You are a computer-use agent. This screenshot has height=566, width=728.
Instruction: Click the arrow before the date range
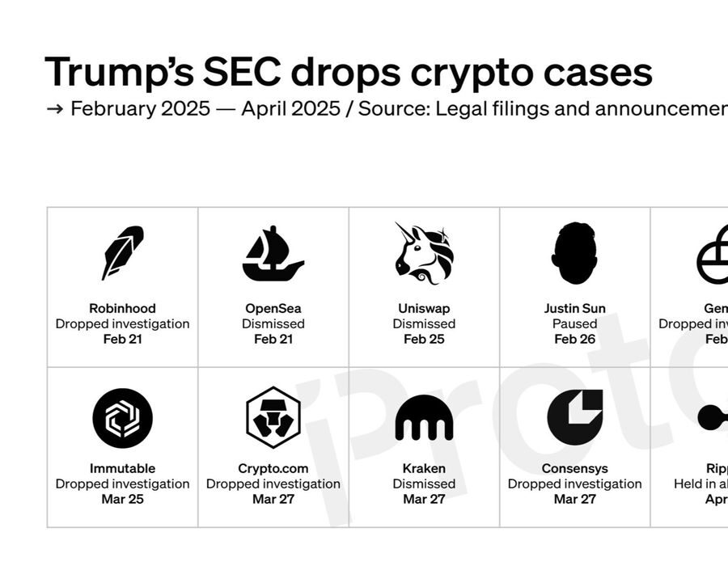(x=54, y=109)
